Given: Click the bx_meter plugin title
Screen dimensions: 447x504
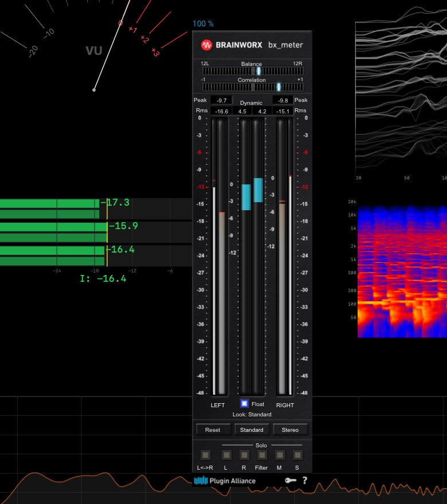Looking at the screenshot, I should 285,45.
